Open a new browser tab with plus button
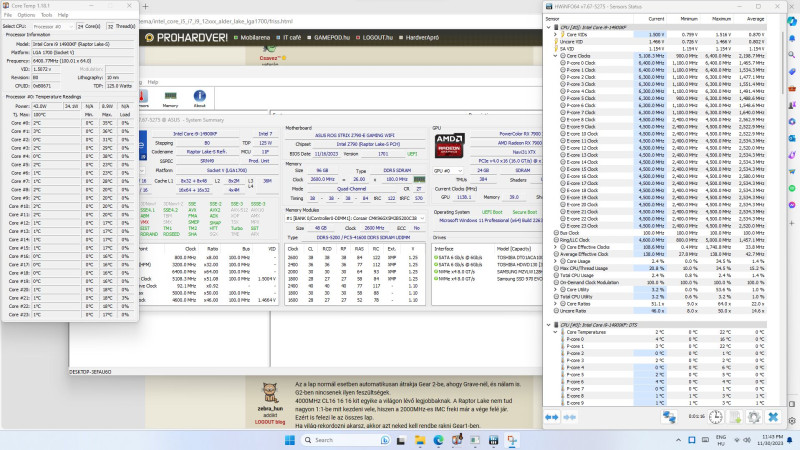800x450 pixels. click(145, 7)
